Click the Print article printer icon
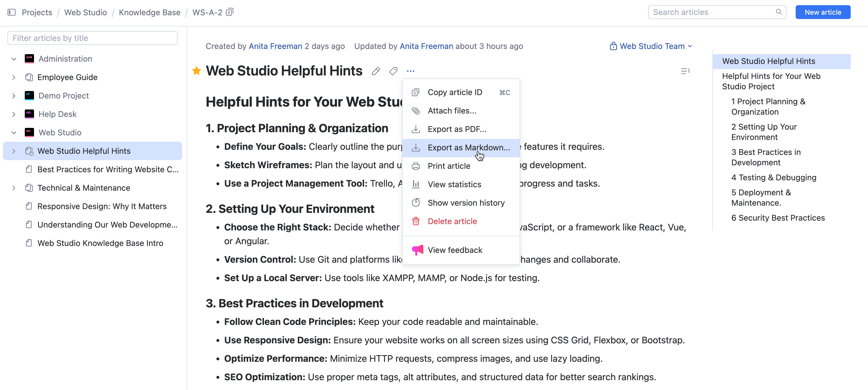This screenshot has width=868, height=390. (x=416, y=166)
